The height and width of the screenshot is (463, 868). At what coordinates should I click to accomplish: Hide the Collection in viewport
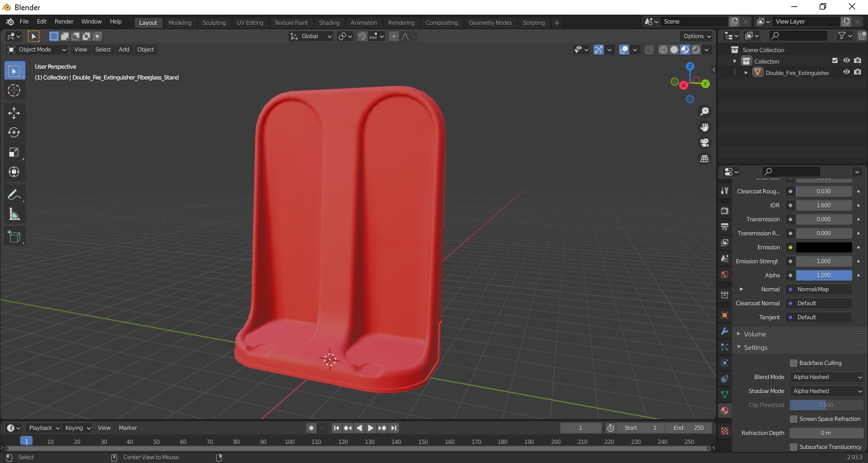pyautogui.click(x=846, y=61)
